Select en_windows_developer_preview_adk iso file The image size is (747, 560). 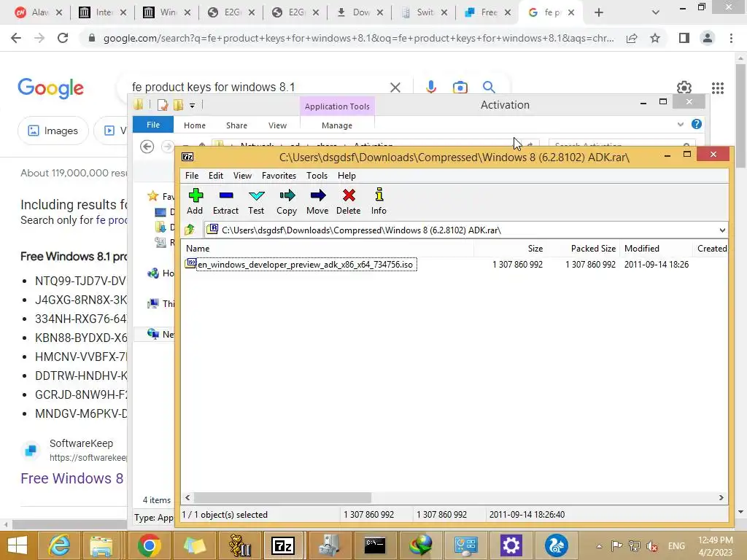(x=305, y=264)
